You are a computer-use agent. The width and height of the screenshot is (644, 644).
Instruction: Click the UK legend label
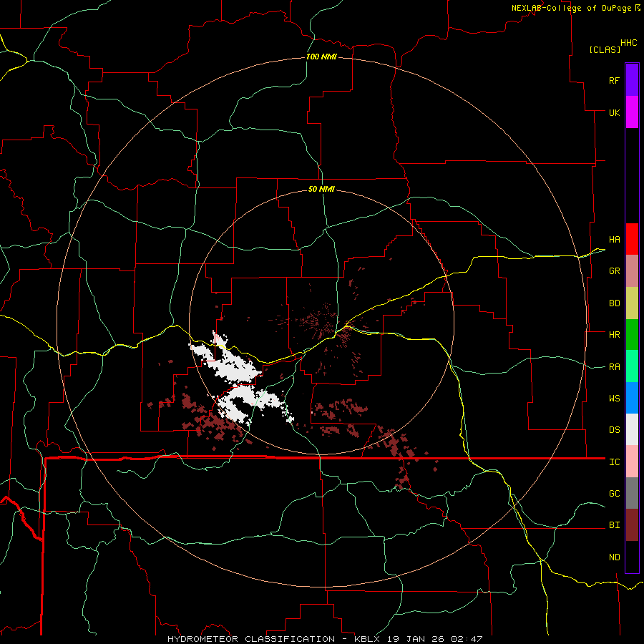614,112
